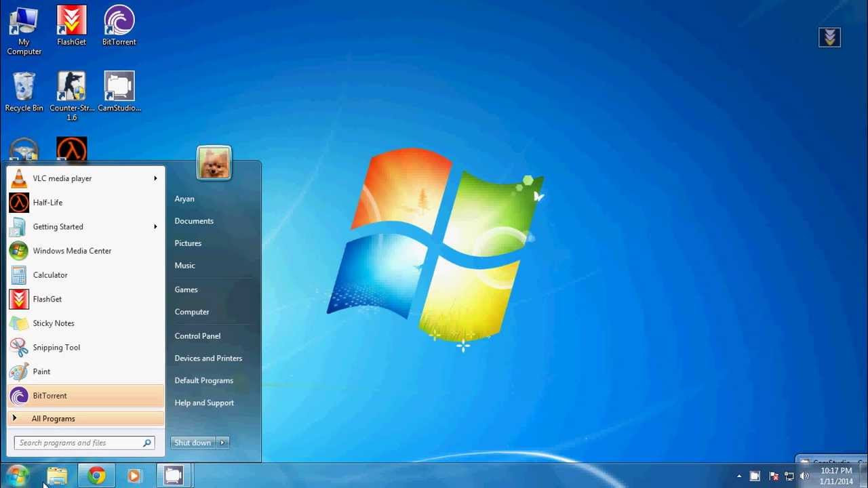
Task: Click the Windows Media Center icon
Action: (x=19, y=251)
